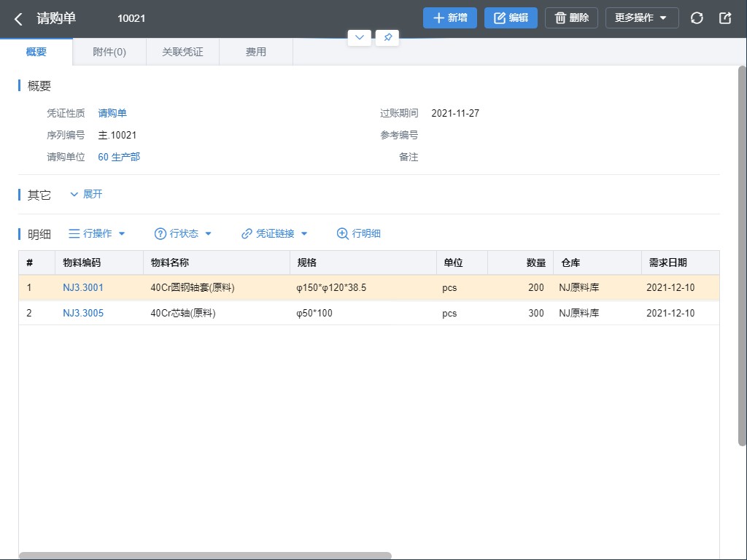Switch to the 概要 tab
The height and width of the screenshot is (560, 747).
click(36, 52)
